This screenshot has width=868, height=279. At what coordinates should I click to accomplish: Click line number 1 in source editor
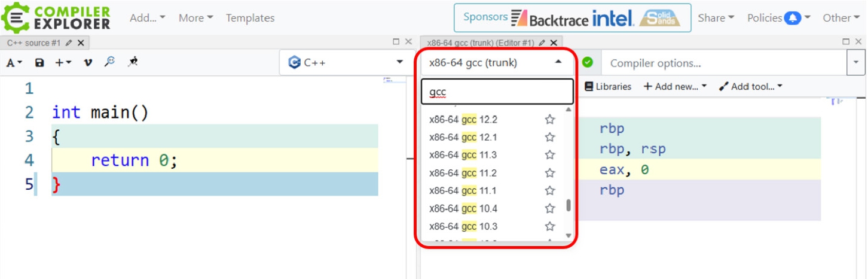pos(29,89)
